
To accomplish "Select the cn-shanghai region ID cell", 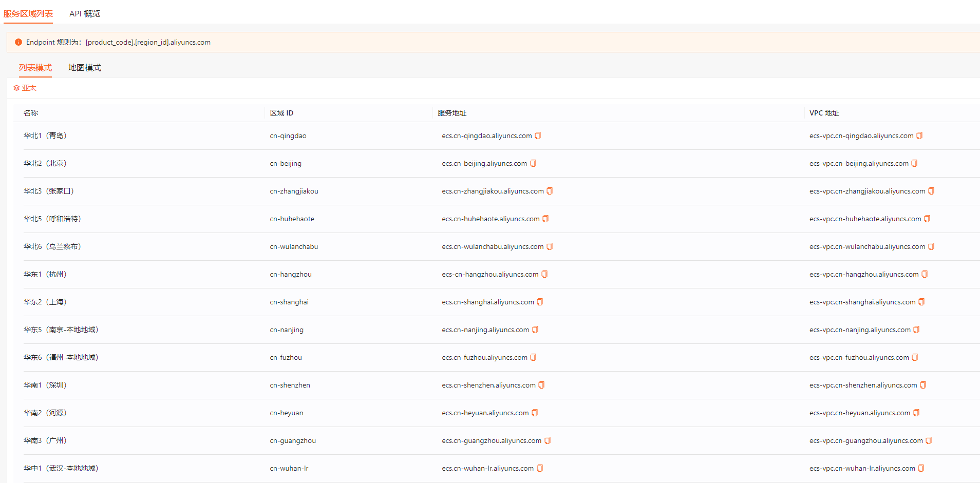I will [289, 302].
